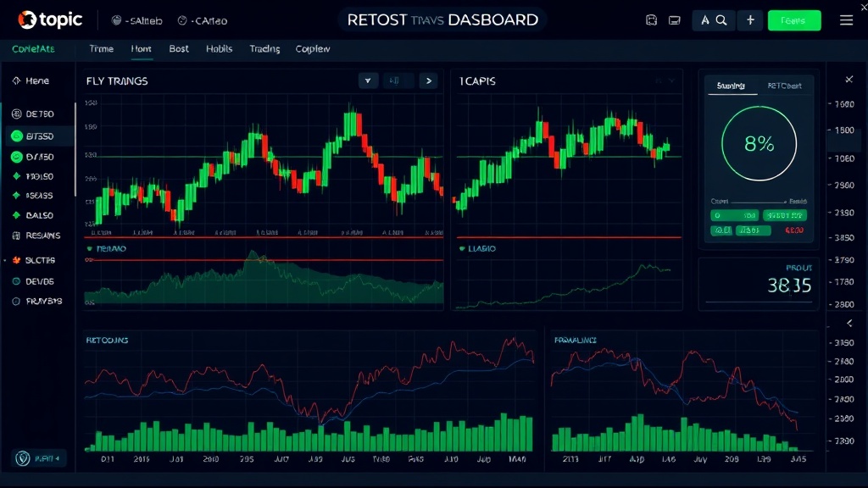Switch to the RETCbart tab
868x488 pixels.
pos(784,86)
